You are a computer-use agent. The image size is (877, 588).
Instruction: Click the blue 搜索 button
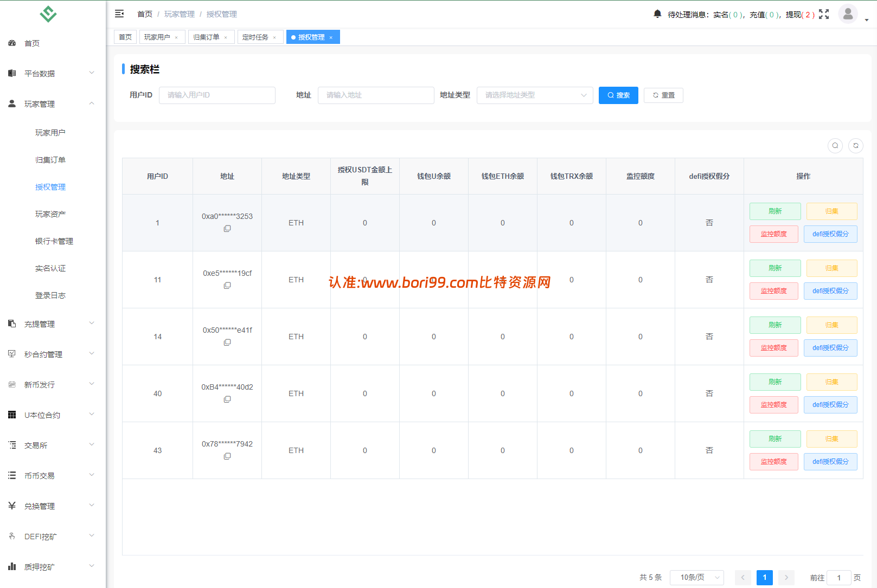click(618, 95)
